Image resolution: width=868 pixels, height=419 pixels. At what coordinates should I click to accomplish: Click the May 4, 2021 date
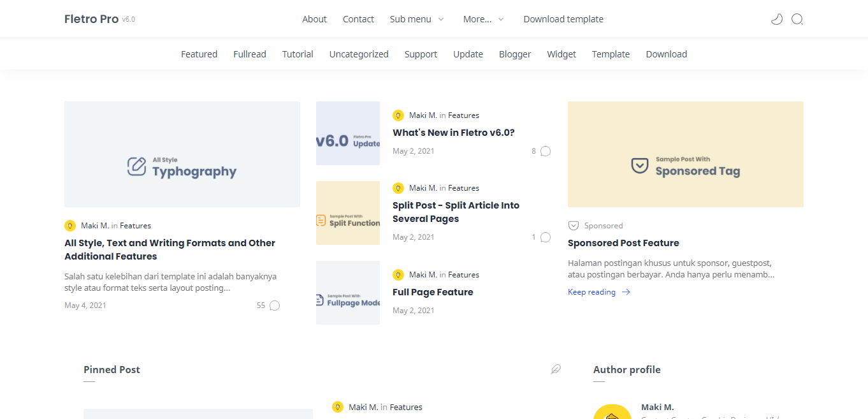[x=85, y=305]
